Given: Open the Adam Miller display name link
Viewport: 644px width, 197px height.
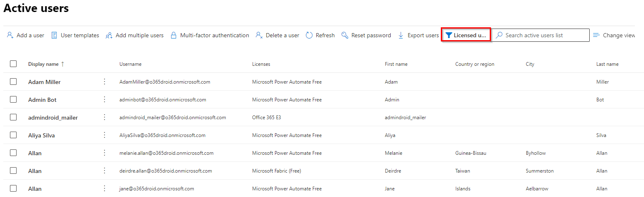Looking at the screenshot, I should pyautogui.click(x=44, y=82).
